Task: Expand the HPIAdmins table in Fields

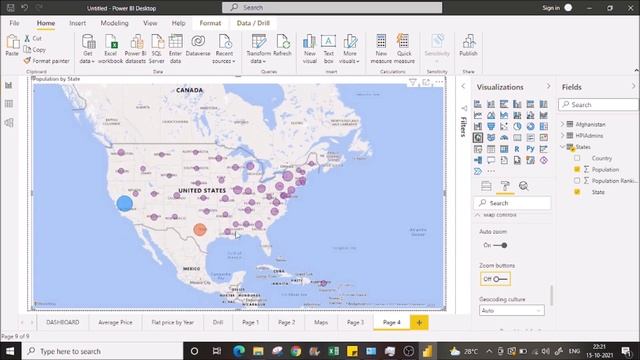Action: [562, 135]
